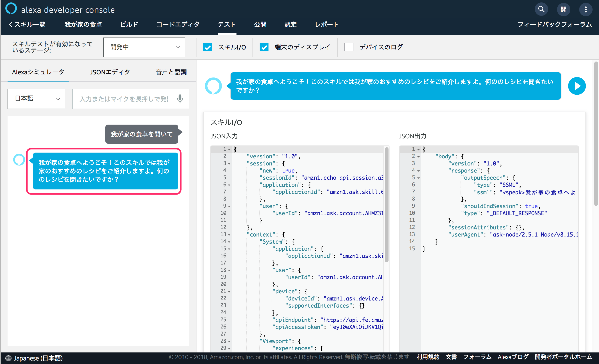Switch to the JSONエディタ tab

pos(110,72)
